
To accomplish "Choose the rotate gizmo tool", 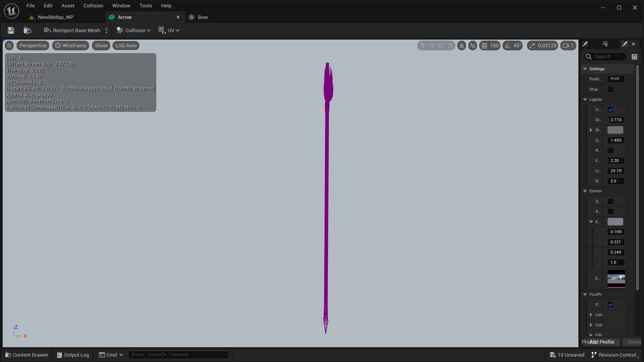I will (441, 46).
